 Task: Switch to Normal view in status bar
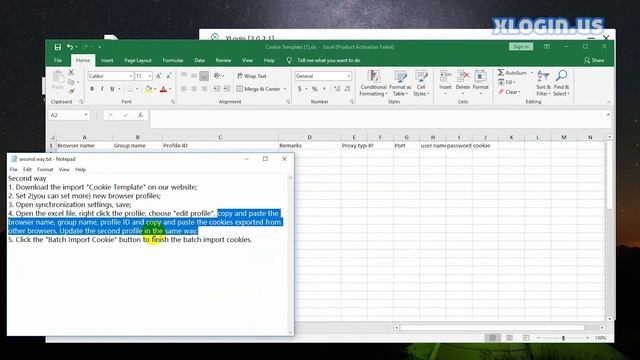(x=493, y=338)
